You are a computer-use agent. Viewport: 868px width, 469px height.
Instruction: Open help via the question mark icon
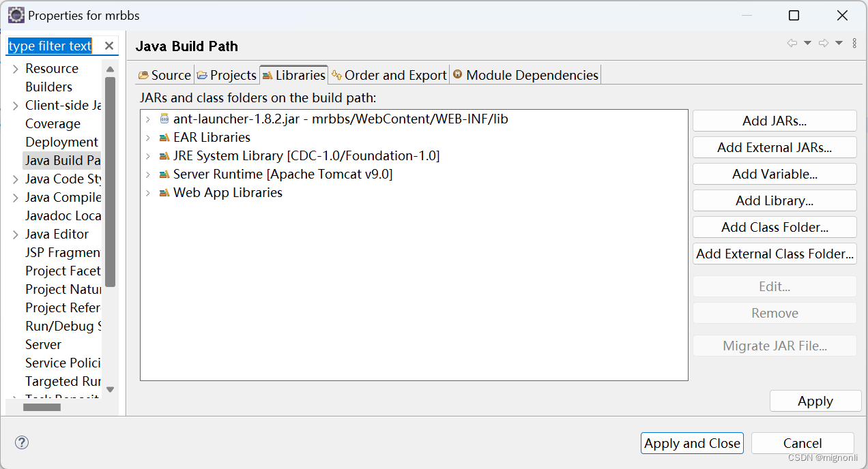(21, 442)
